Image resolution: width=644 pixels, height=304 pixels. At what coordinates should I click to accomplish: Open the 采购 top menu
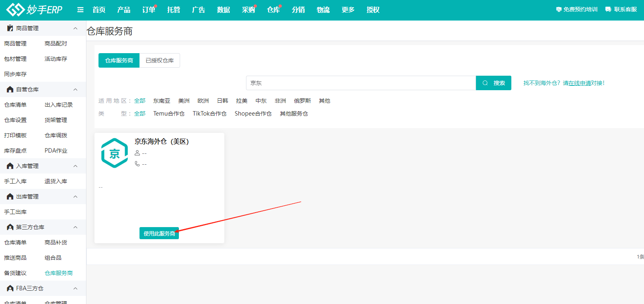click(248, 10)
